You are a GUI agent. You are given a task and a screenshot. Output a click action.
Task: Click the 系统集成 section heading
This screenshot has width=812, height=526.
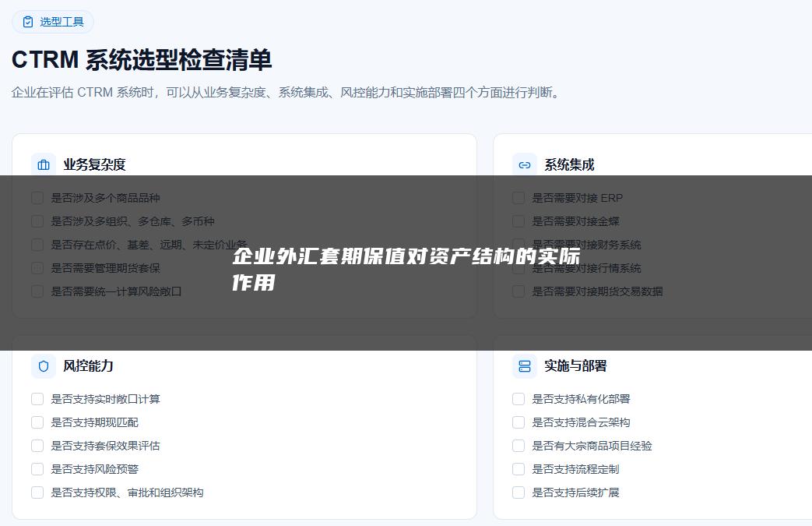[569, 164]
